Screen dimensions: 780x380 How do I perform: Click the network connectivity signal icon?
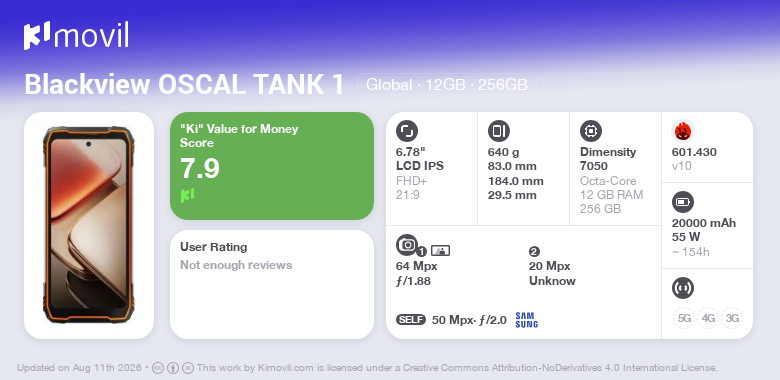pos(682,288)
